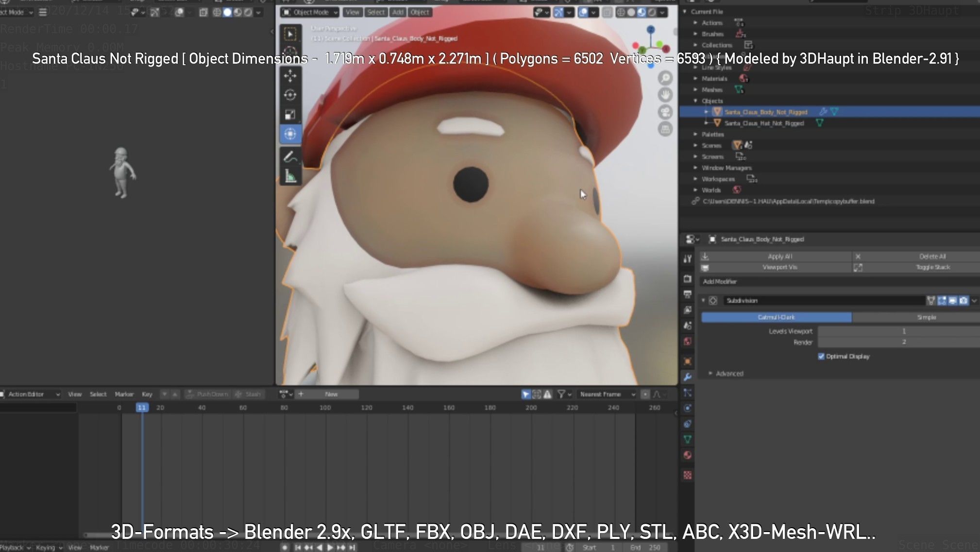Toggle Optimal Display checkbox
This screenshot has width=980, height=552.
(821, 356)
